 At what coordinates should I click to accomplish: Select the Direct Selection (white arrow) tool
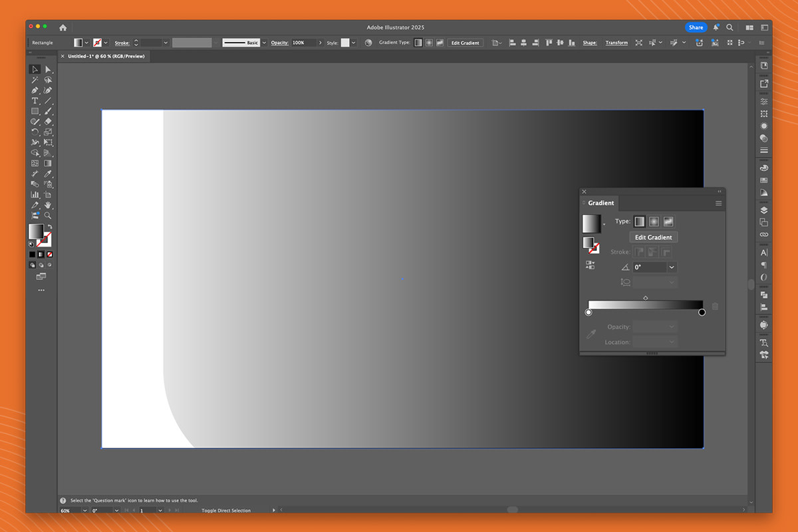coord(48,69)
